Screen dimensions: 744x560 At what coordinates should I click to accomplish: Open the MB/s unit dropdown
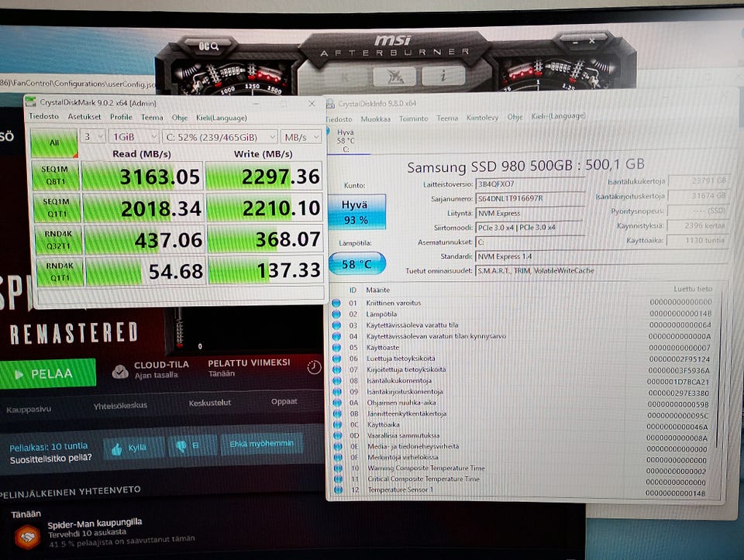(301, 138)
